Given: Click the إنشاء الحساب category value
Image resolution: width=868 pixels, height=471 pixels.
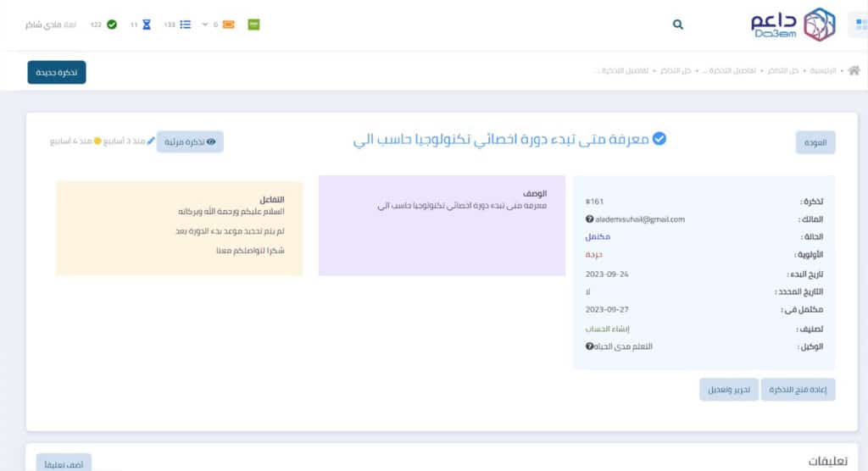Looking at the screenshot, I should point(607,329).
